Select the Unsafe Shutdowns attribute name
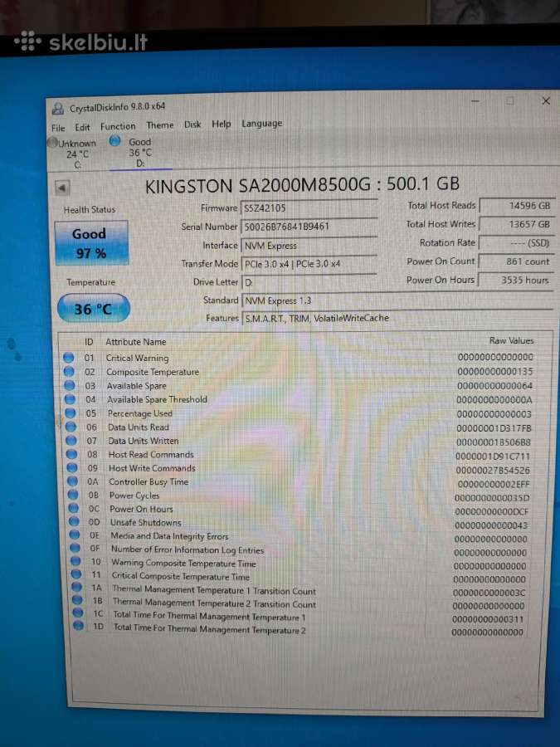The height and width of the screenshot is (747, 560). [146, 522]
